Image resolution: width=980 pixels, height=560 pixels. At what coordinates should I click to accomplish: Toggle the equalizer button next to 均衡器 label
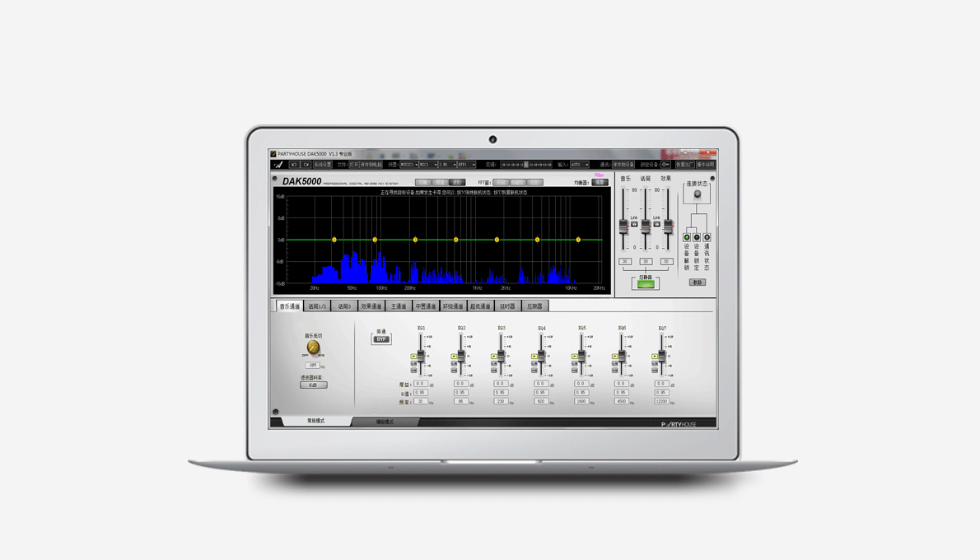(600, 183)
